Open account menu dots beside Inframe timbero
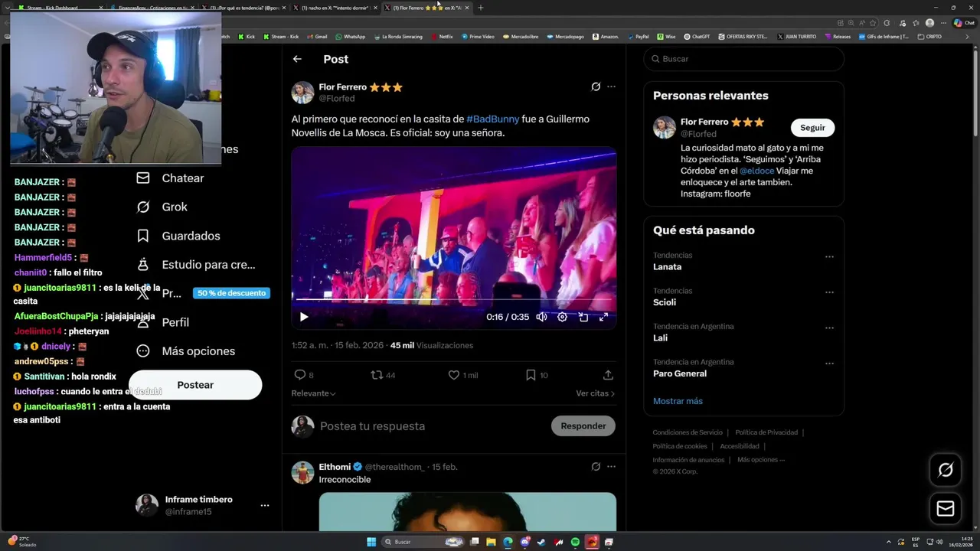The width and height of the screenshot is (980, 551). click(x=264, y=506)
